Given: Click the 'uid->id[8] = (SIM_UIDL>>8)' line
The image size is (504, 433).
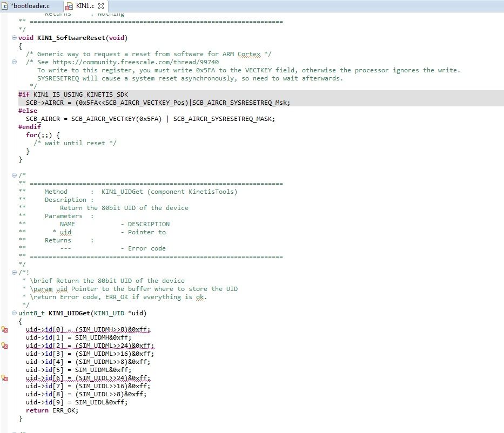Looking at the screenshot, I should click(x=86, y=394).
